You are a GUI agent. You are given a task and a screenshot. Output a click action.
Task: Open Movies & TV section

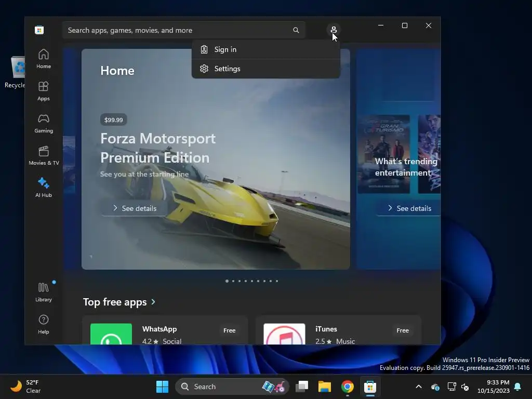coord(44,155)
